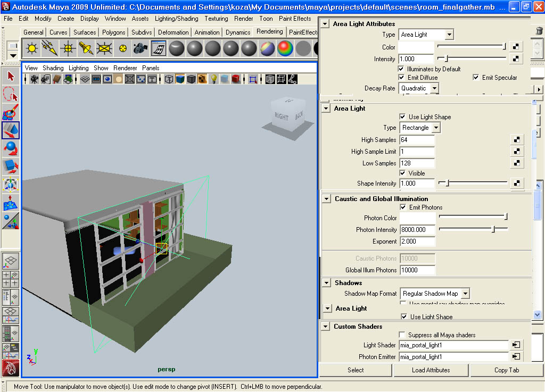
Task: Uncheck Emit Diffuse
Action: [x=401, y=77]
